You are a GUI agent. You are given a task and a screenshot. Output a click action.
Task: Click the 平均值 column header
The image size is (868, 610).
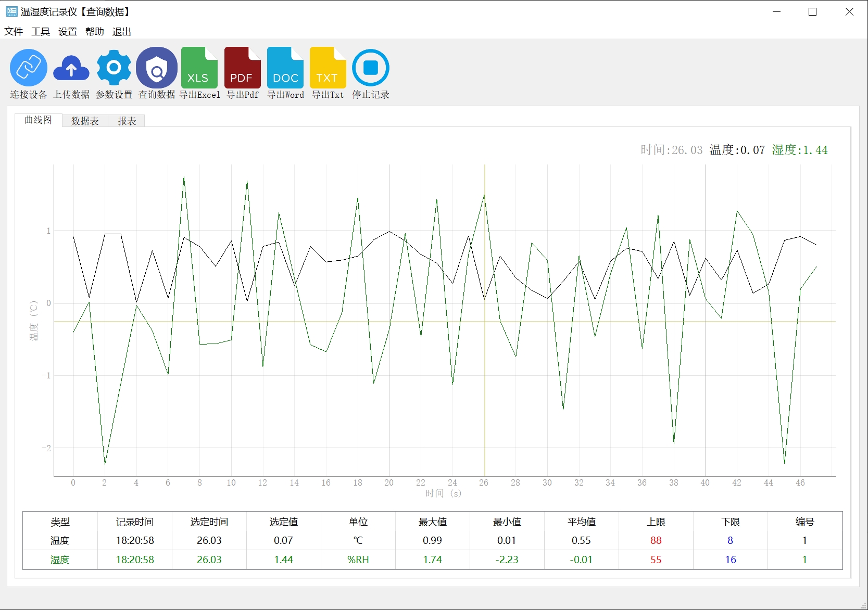582,522
